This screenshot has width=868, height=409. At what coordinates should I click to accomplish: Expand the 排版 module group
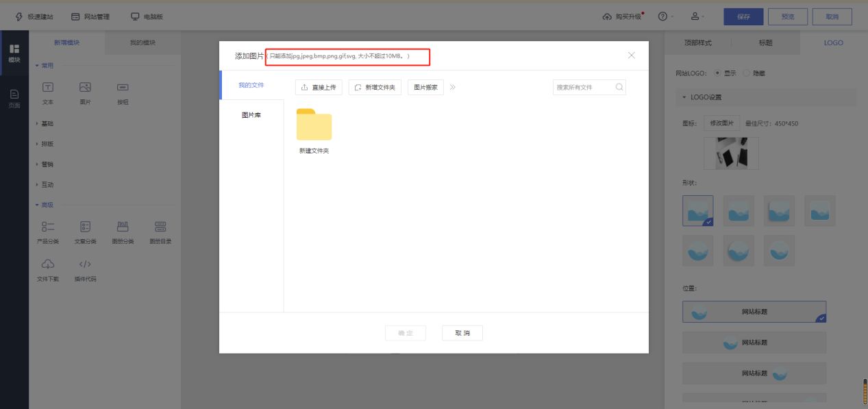(x=45, y=144)
